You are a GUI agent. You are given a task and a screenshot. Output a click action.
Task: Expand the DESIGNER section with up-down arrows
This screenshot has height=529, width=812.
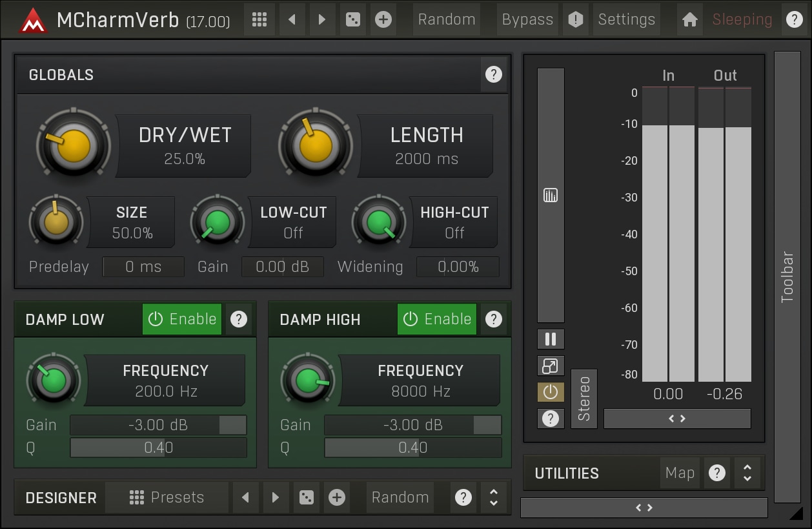[x=494, y=497]
